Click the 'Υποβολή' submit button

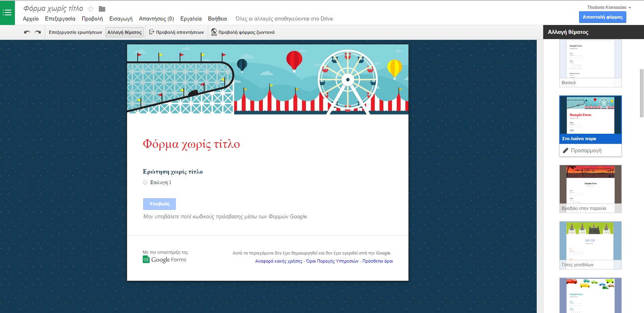pos(159,204)
